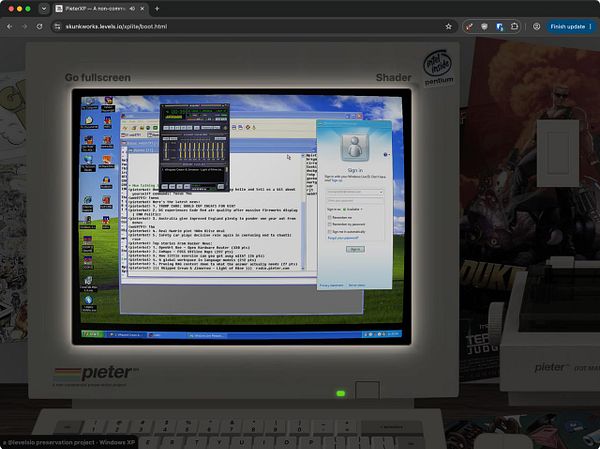The height and width of the screenshot is (449, 600).
Task: Open a new browser tab
Action: [x=157, y=8]
